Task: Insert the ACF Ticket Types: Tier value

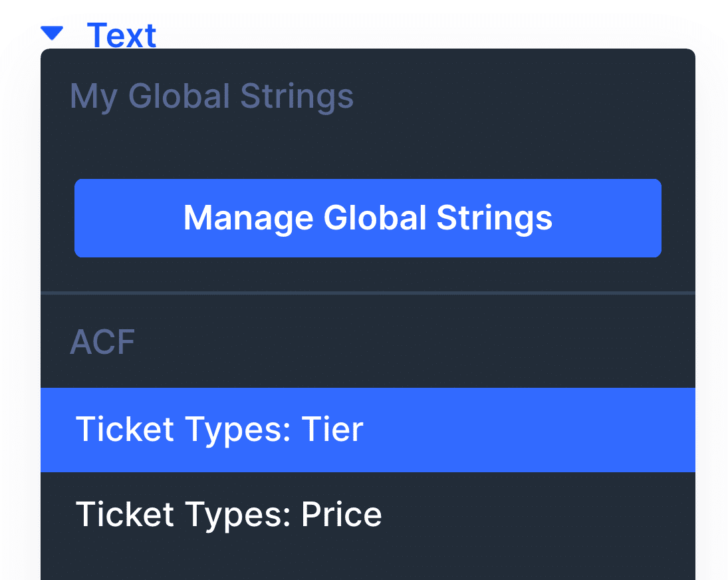Action: tap(368, 430)
